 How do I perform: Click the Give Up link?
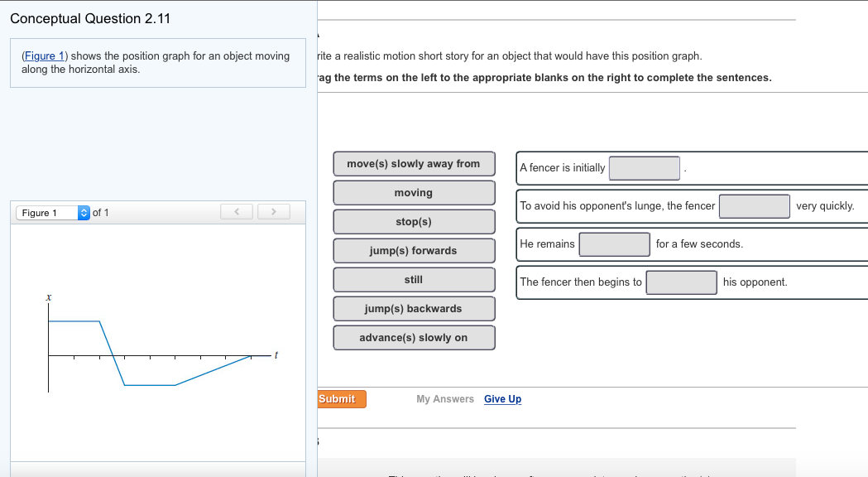click(502, 399)
